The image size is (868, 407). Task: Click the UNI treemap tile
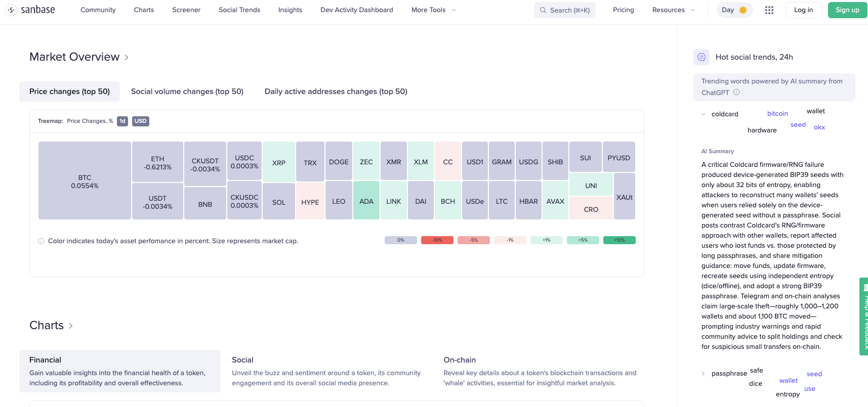tap(591, 185)
